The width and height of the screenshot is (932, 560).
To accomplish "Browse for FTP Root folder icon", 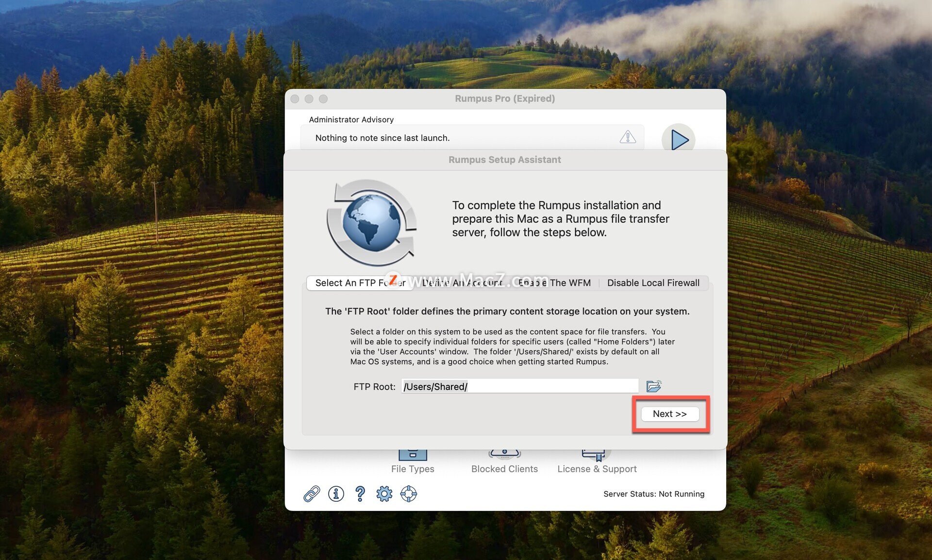I will pos(654,386).
